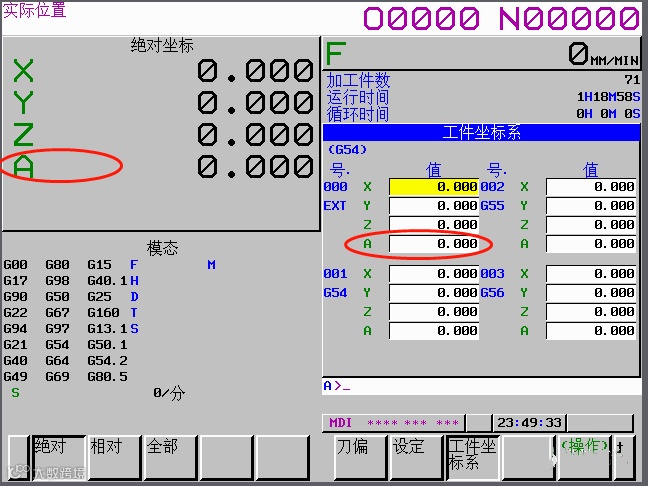Select the G55 Z offset value field
648x486 pixels.
coord(591,225)
